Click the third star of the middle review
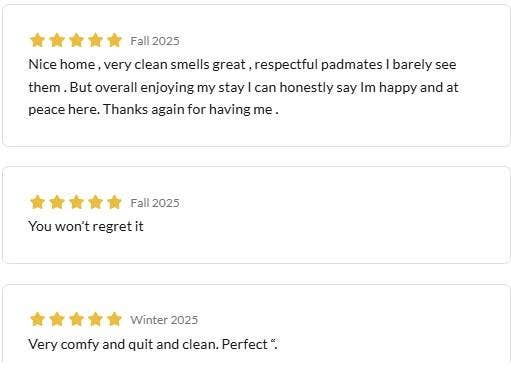Viewport: 511px width, 380px height. 76,202
